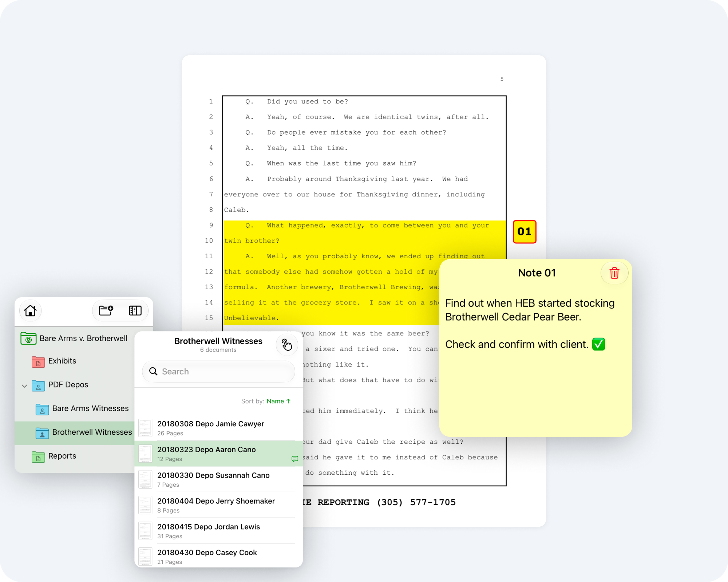Open 20180308 Depo Jamie Cawyer
The height and width of the screenshot is (582, 728).
218,428
